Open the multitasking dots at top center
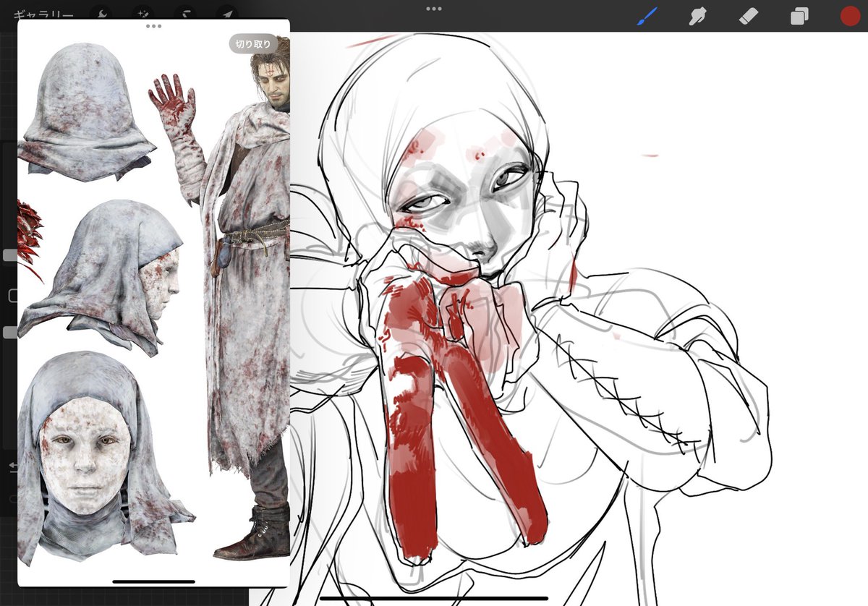 pyautogui.click(x=434, y=9)
